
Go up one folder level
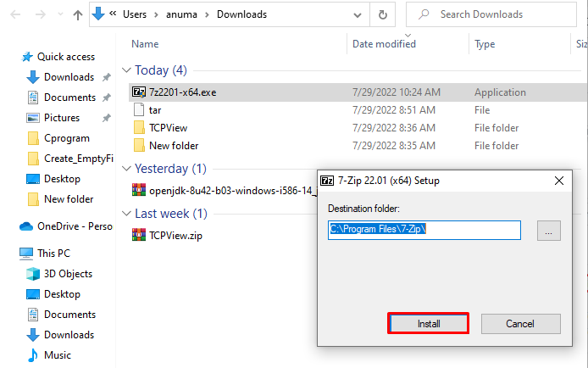[x=78, y=15]
